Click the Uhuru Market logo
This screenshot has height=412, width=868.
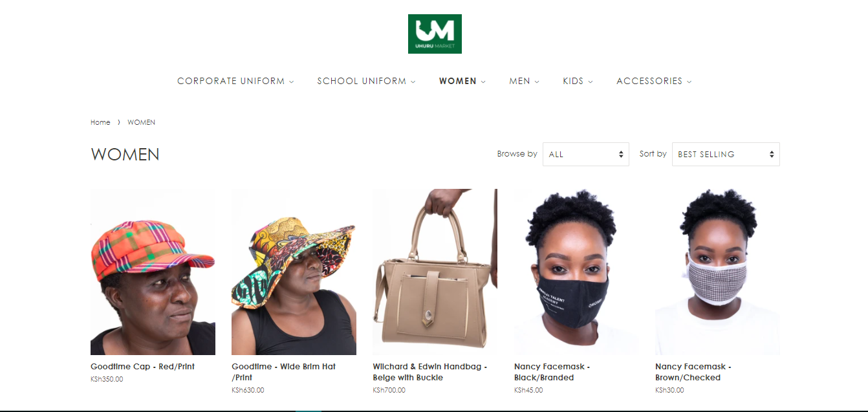435,34
